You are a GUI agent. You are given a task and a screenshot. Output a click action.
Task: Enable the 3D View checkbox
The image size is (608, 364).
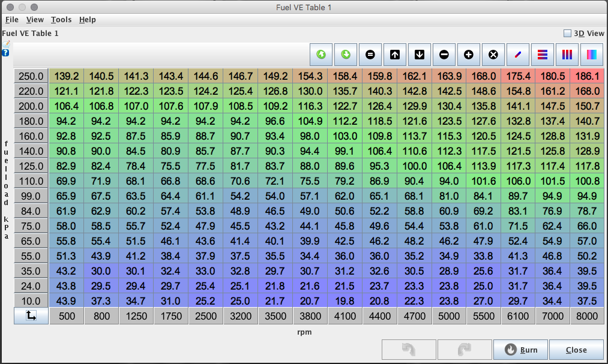567,34
